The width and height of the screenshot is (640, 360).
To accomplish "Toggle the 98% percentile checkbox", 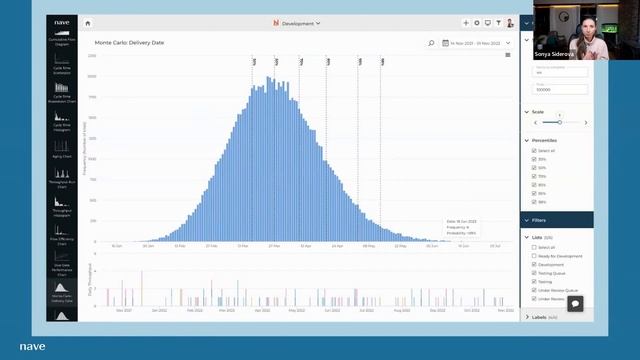I will coord(534,202).
